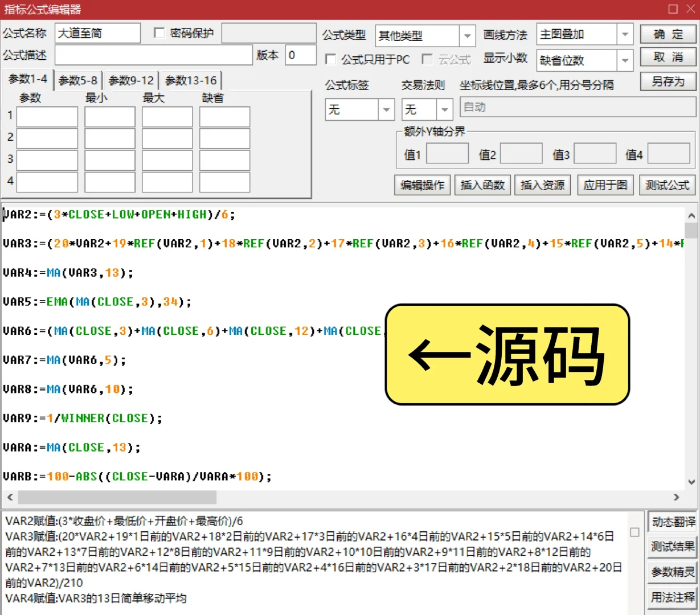This screenshot has width=700, height=615.
Task: Click the VARA:=MA(CLOSE,13) code line
Action: [71, 447]
